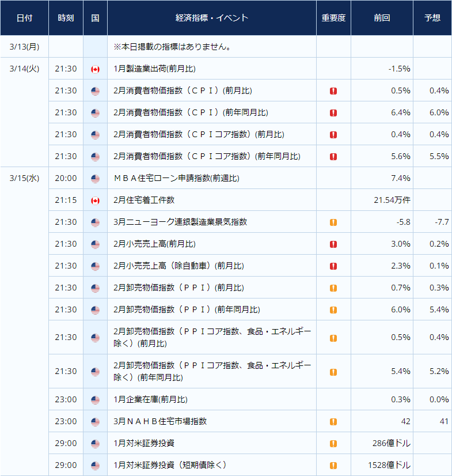Click the ※本日掲載の指標はありません。 notice
Image resolution: width=452 pixels, height=476 pixels.
coord(173,47)
